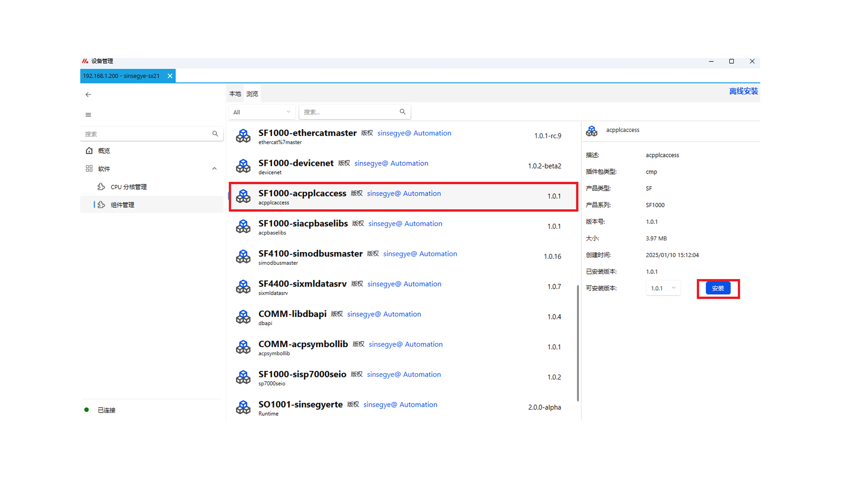Viewport: 868px width, 488px height.
Task: Select 组件管理 in the sidebar tree
Action: click(123, 205)
